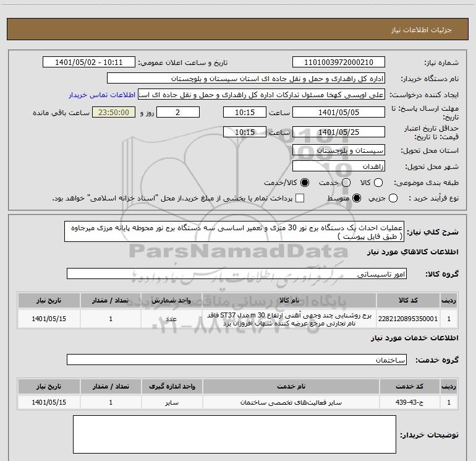Screen dimensions: 476x461
Task: Click the unit cell عدد
Action: (171, 319)
